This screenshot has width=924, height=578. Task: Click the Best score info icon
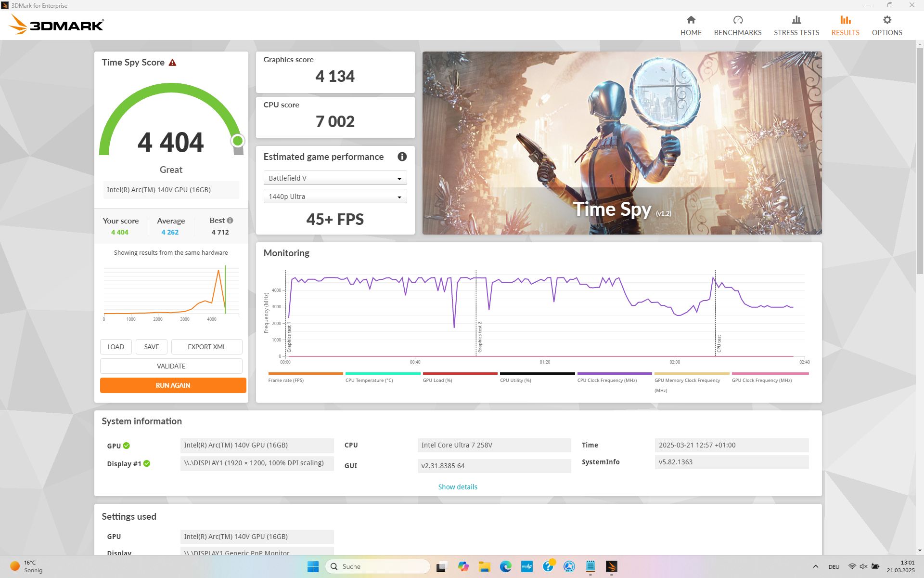tap(230, 221)
